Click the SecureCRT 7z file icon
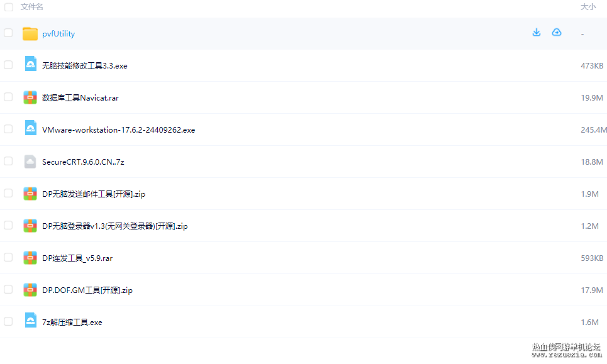The image size is (607, 364). pyautogui.click(x=30, y=162)
